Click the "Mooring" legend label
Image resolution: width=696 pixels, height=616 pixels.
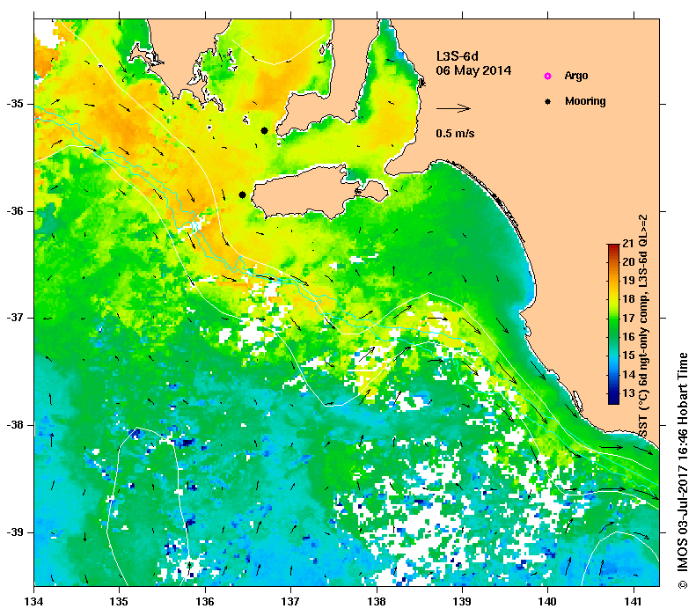[x=585, y=101]
